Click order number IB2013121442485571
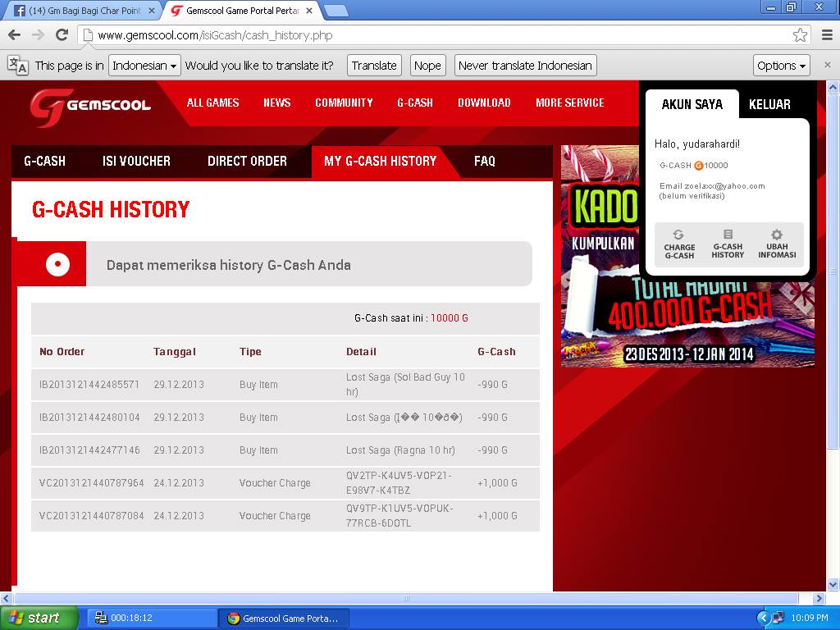Screen dimensions: 840x630 [x=89, y=384]
